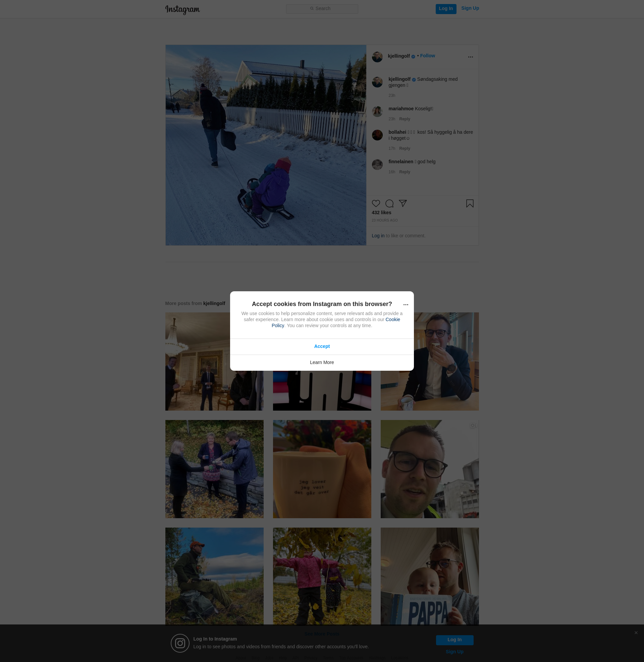Screen dimensions: 644x662
Task: Click the Log in to like or comment link
Action: pos(378,236)
